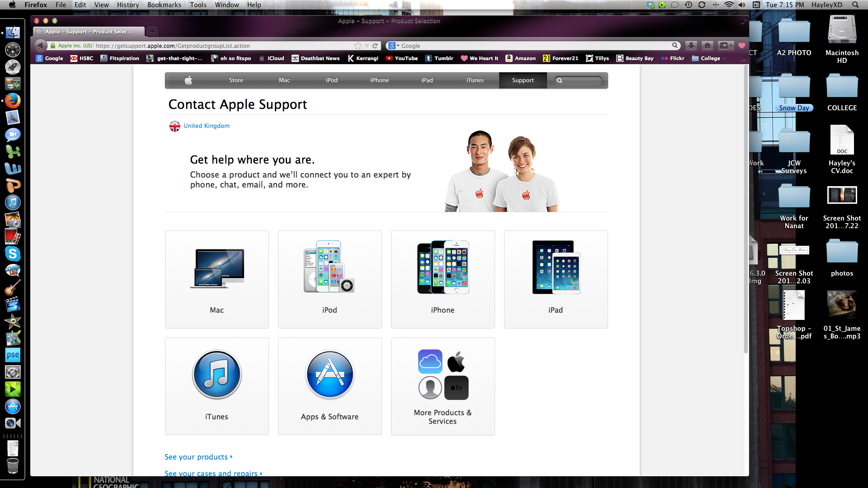The height and width of the screenshot is (488, 868).
Task: Click the Apple site search field
Action: 582,80
